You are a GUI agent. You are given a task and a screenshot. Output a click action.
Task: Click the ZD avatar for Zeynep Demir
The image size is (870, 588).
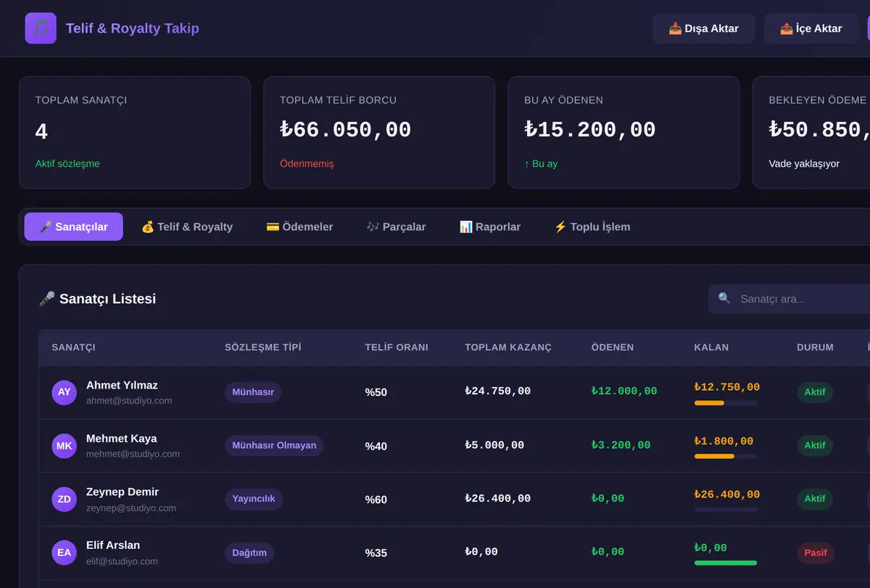click(65, 499)
